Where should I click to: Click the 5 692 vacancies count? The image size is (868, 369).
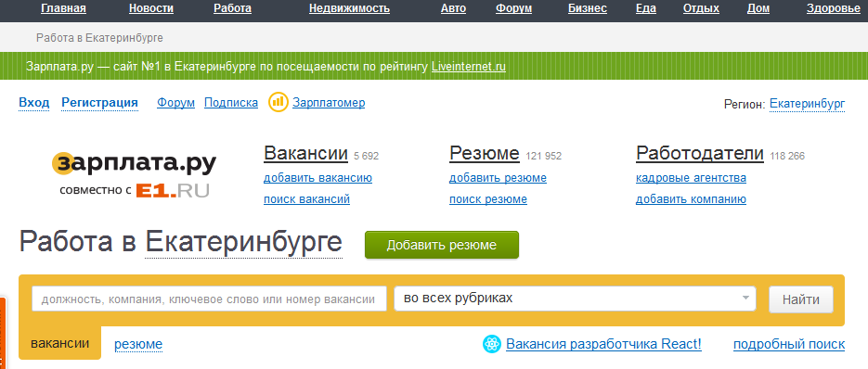click(x=366, y=156)
